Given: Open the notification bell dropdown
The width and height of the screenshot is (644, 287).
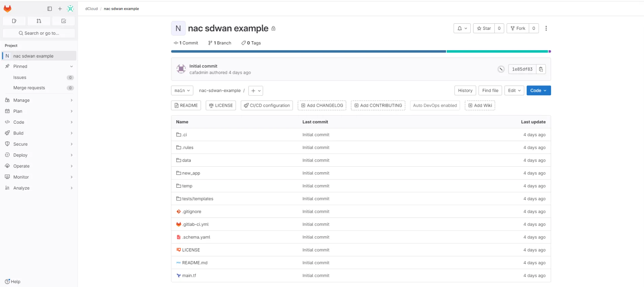Looking at the screenshot, I should (x=462, y=28).
